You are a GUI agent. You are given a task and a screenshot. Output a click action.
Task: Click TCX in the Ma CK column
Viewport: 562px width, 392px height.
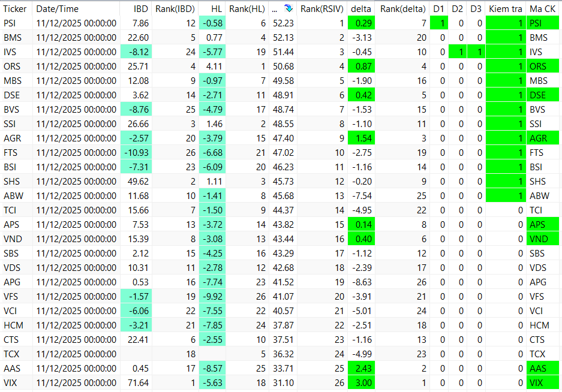(537, 354)
